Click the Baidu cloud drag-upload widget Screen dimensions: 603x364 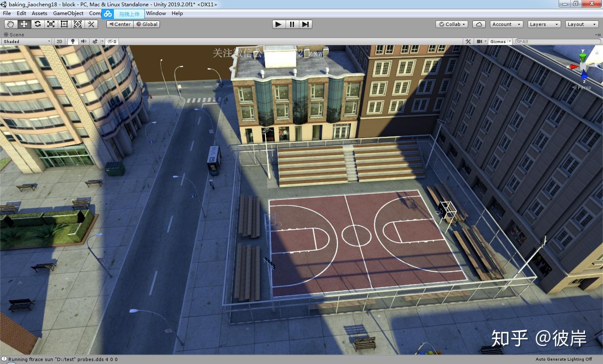(123, 14)
